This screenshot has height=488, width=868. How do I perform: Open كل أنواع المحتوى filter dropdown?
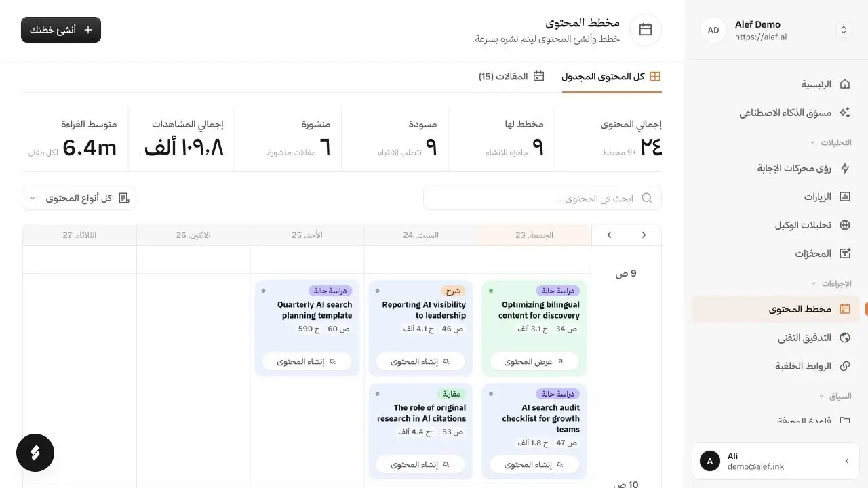pyautogui.click(x=79, y=198)
